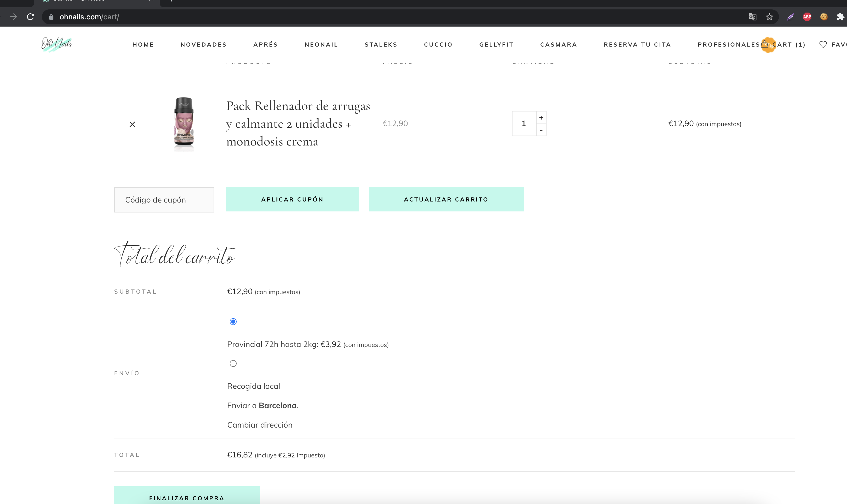Open the NOVEDADES menu item
This screenshot has width=847, height=504.
[204, 44]
